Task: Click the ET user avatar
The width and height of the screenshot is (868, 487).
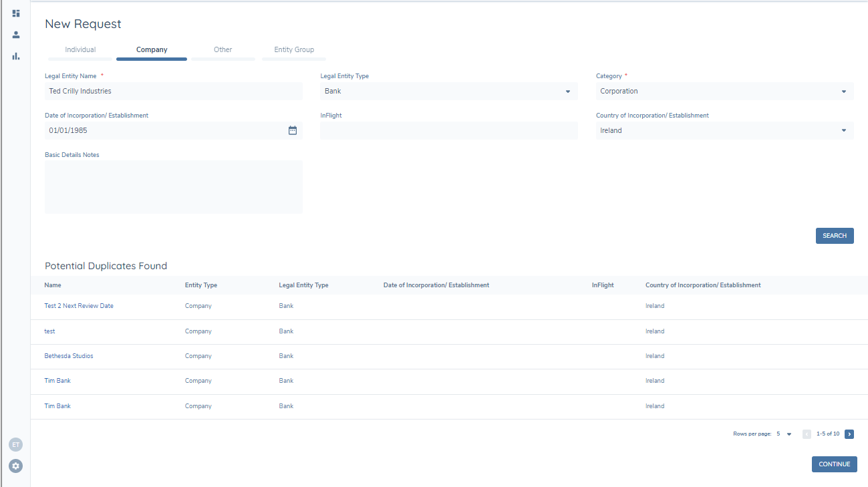Action: (16, 444)
